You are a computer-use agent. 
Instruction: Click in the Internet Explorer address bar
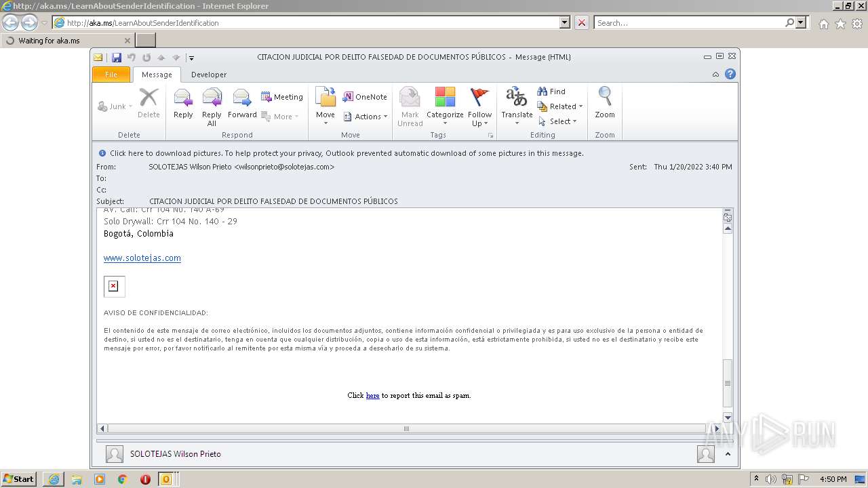[312, 22]
